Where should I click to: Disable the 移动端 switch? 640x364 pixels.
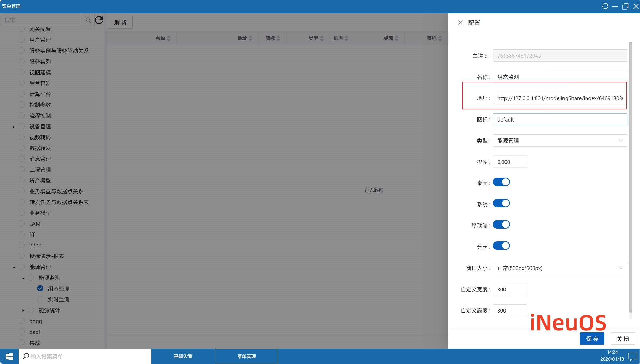pos(501,224)
